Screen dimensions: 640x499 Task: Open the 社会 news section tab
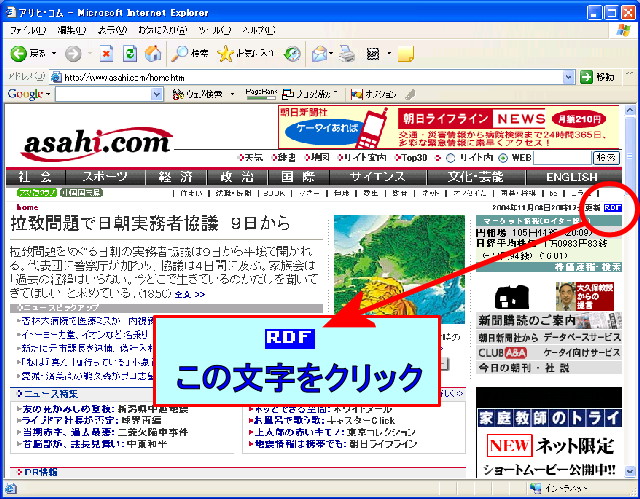tap(35, 177)
